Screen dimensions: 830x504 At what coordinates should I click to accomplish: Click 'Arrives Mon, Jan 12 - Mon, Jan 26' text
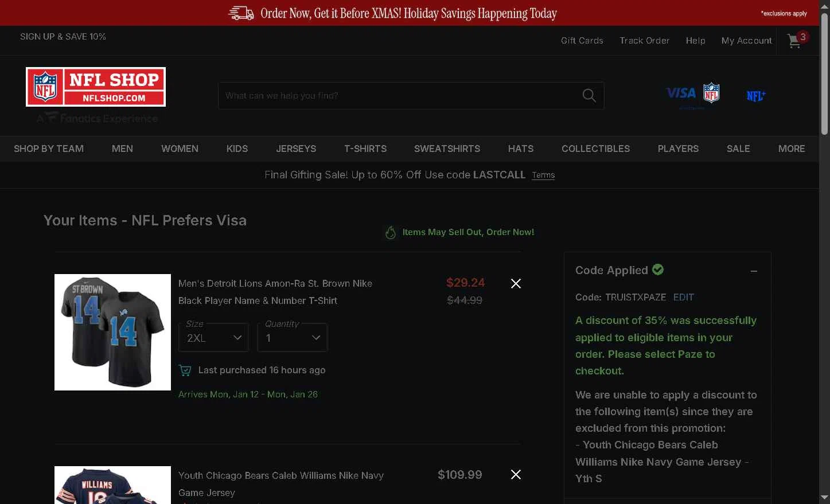point(248,394)
